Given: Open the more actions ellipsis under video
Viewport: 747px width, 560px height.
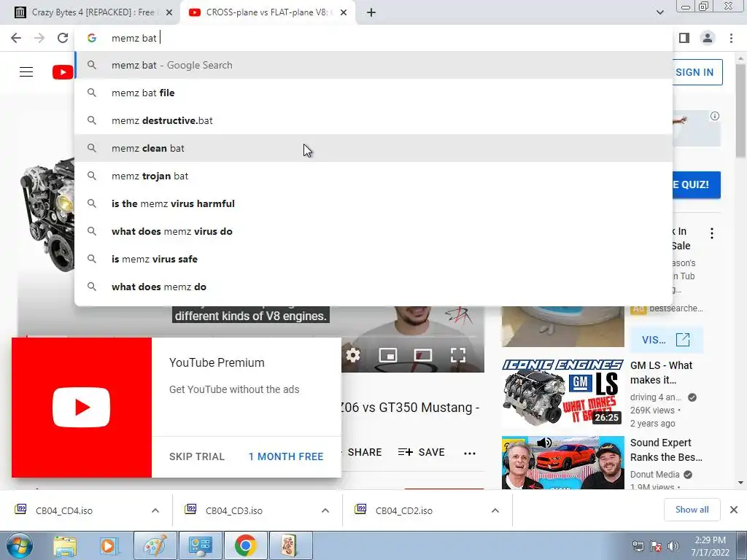Looking at the screenshot, I should point(470,454).
